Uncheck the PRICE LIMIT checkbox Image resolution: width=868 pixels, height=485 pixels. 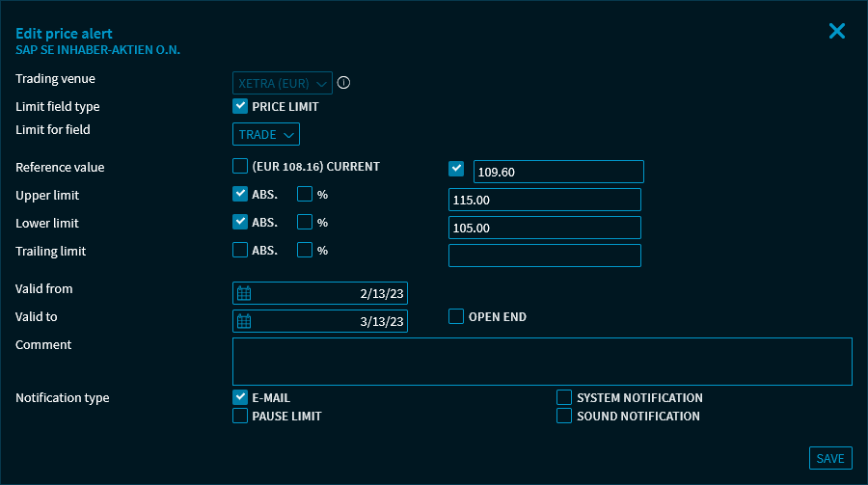[240, 106]
